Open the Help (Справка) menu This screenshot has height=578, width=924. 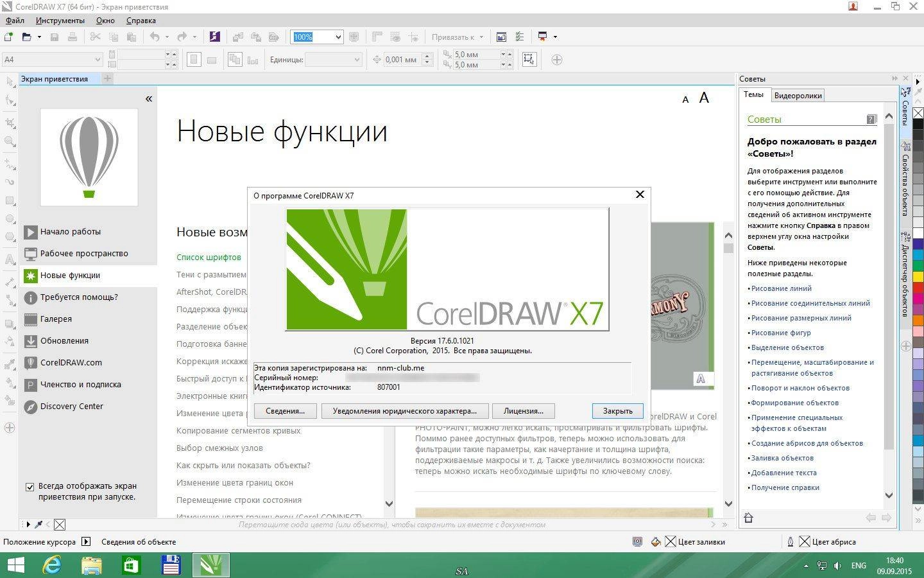click(141, 20)
